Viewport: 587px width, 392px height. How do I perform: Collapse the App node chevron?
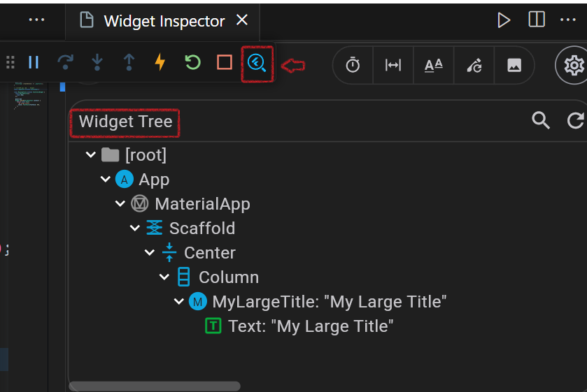pyautogui.click(x=106, y=179)
